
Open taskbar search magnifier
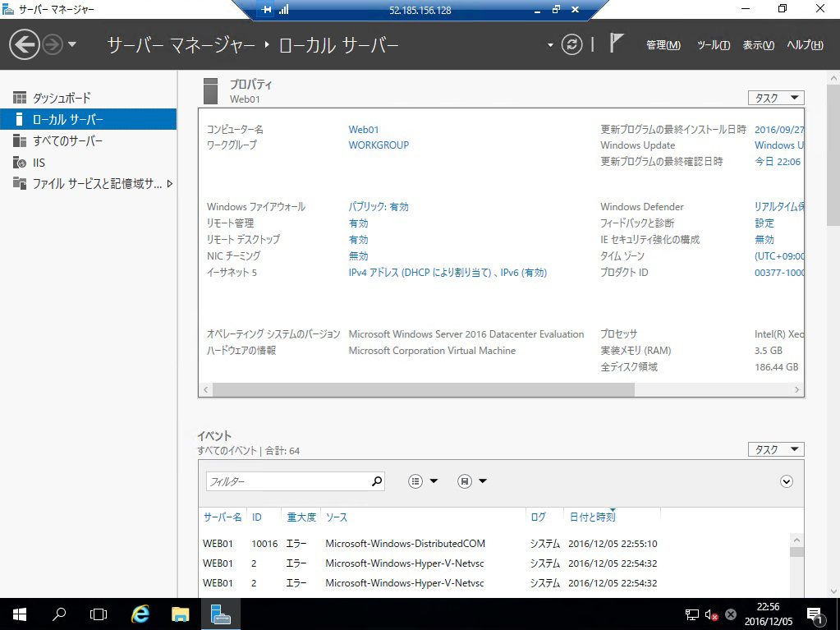click(x=59, y=614)
